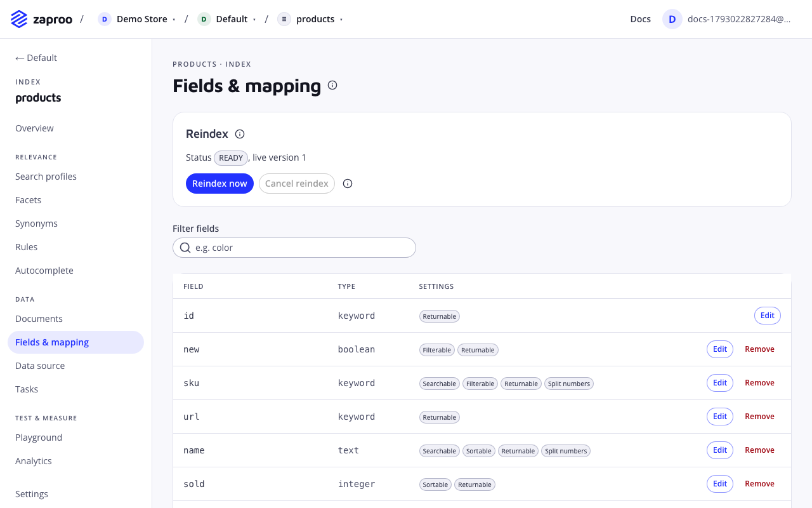Image resolution: width=812 pixels, height=508 pixels.
Task: Open info icon next to Reindex heading
Action: coord(240,134)
